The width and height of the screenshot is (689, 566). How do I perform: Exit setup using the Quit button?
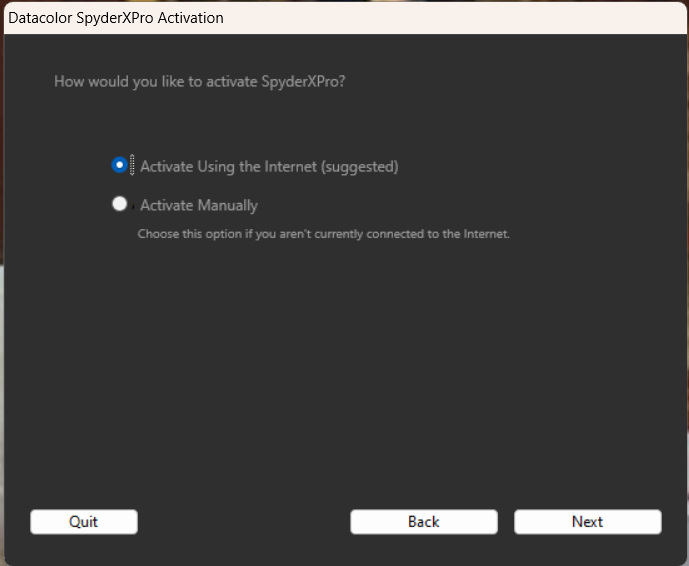pos(83,522)
